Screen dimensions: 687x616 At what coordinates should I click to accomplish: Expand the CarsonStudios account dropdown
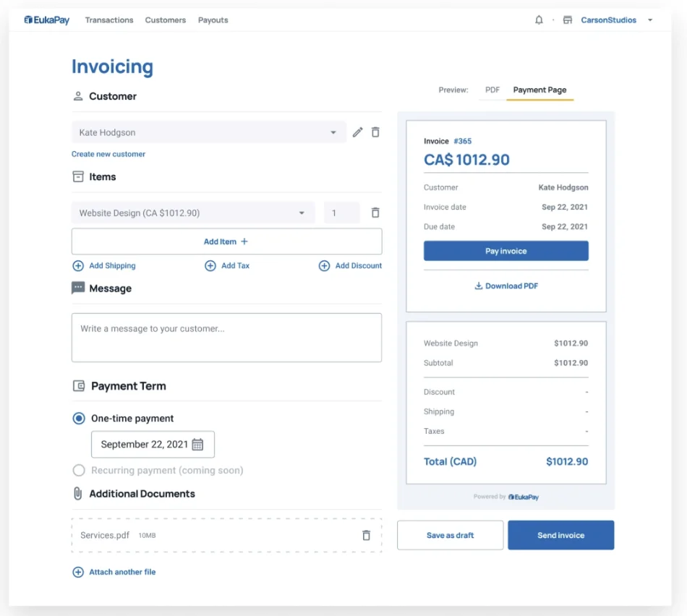click(650, 20)
